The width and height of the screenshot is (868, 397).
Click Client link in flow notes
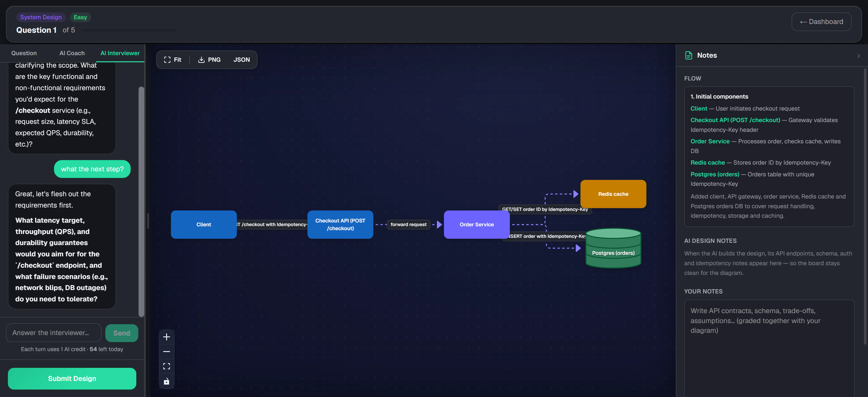click(698, 109)
